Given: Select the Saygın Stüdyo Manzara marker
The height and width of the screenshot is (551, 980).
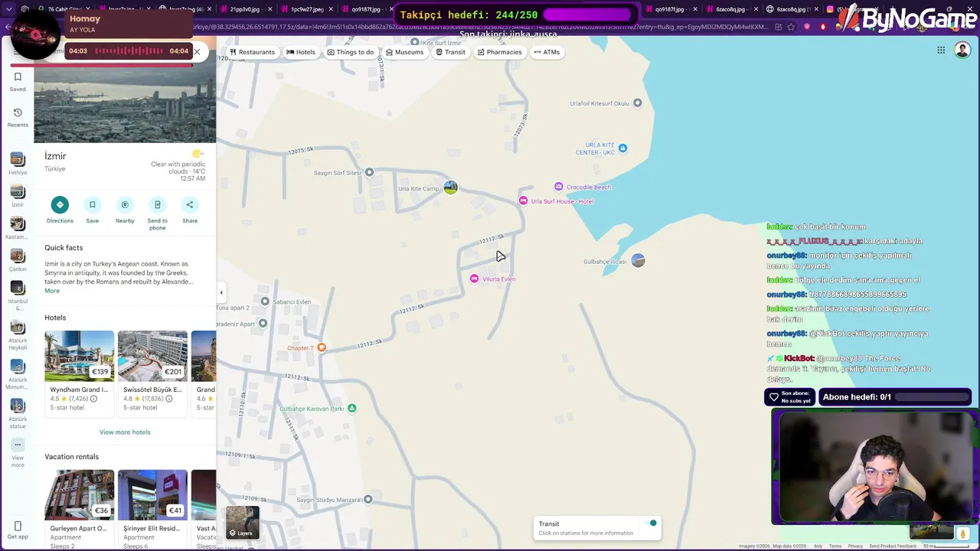Looking at the screenshot, I should [367, 499].
